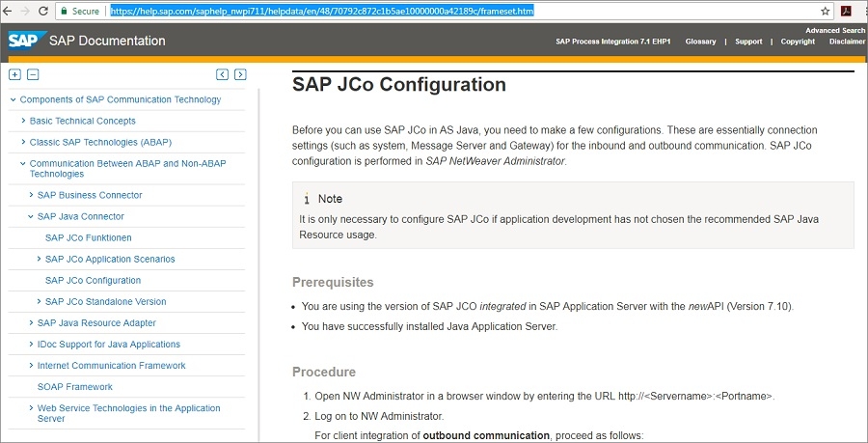Reload the page

[x=43, y=12]
